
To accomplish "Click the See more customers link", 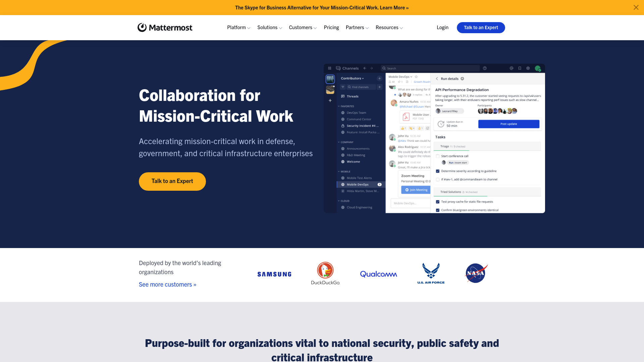I will [x=167, y=284].
